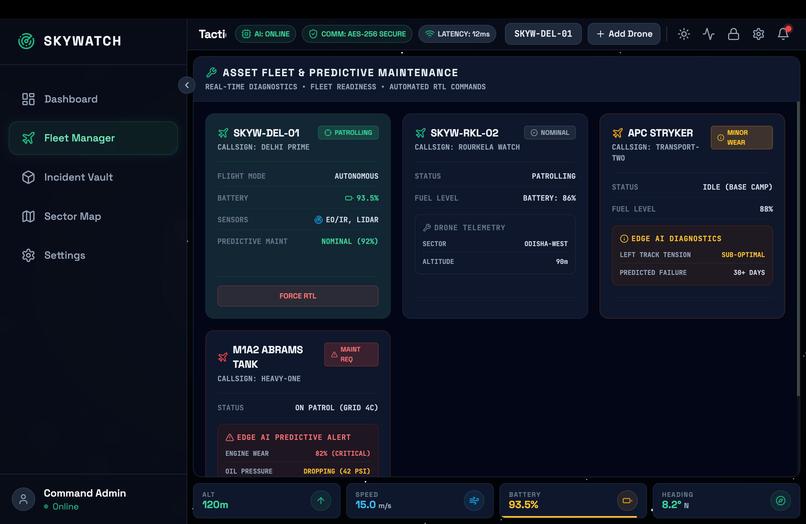The width and height of the screenshot is (806, 524).
Task: Click the AUTONOMOUS flight mode value
Action: pyautogui.click(x=356, y=176)
